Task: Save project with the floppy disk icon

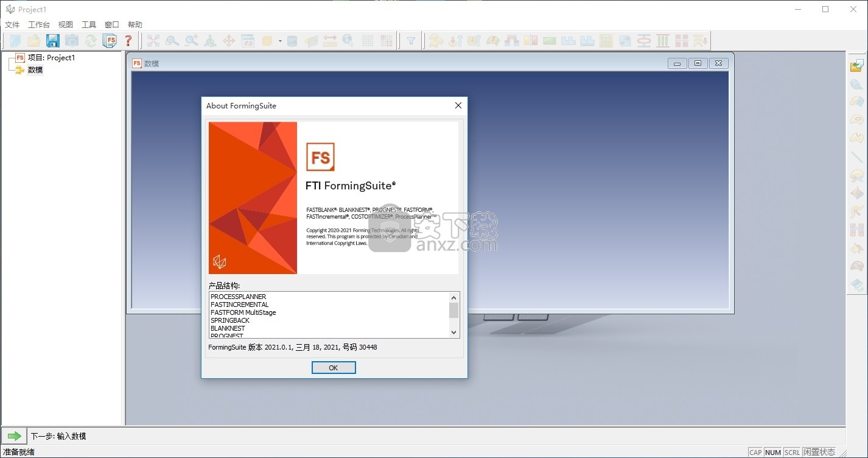Action: click(x=53, y=41)
